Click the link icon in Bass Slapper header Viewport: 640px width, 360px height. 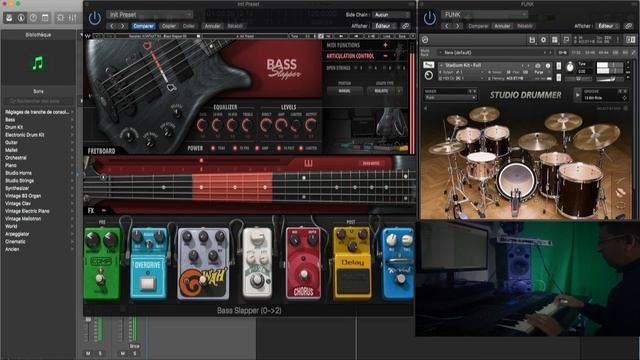[405, 26]
